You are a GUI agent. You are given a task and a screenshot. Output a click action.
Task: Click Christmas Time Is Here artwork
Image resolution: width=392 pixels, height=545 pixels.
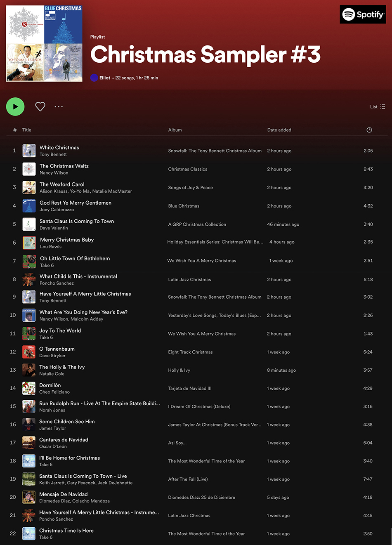coord(29,533)
